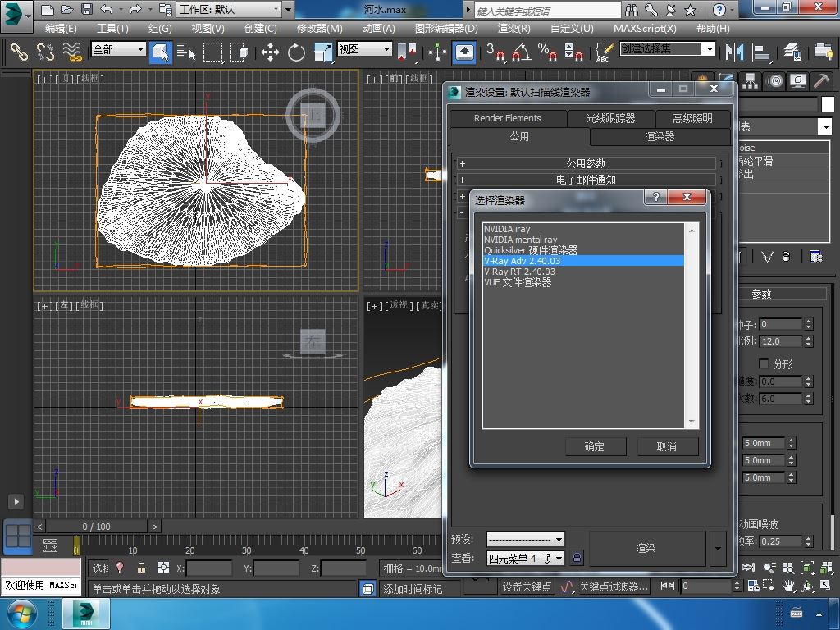Image resolution: width=840 pixels, height=630 pixels.
Task: Switch to 光线跟踪器 tab
Action: 610,118
